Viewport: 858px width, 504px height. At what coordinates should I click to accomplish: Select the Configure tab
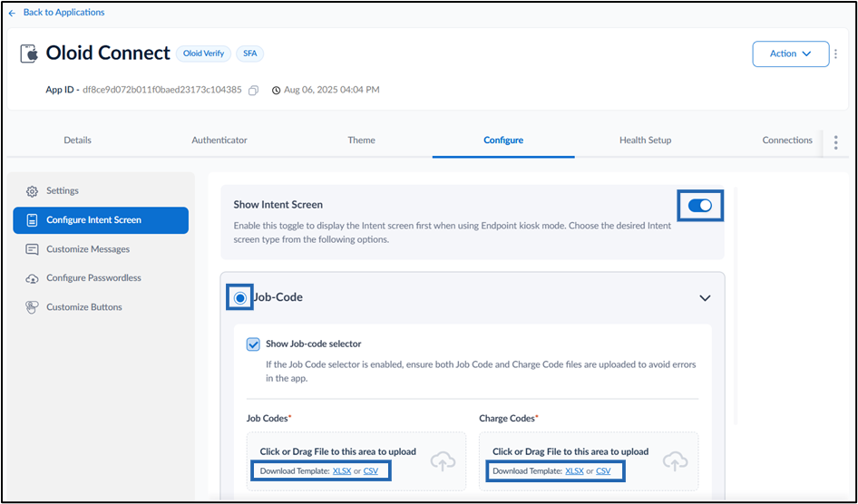click(503, 141)
